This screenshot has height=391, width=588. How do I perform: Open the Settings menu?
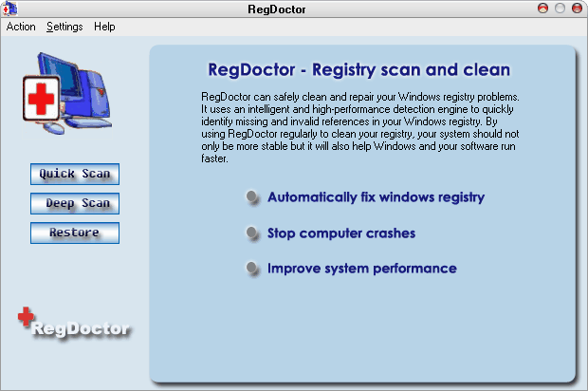pos(64,27)
